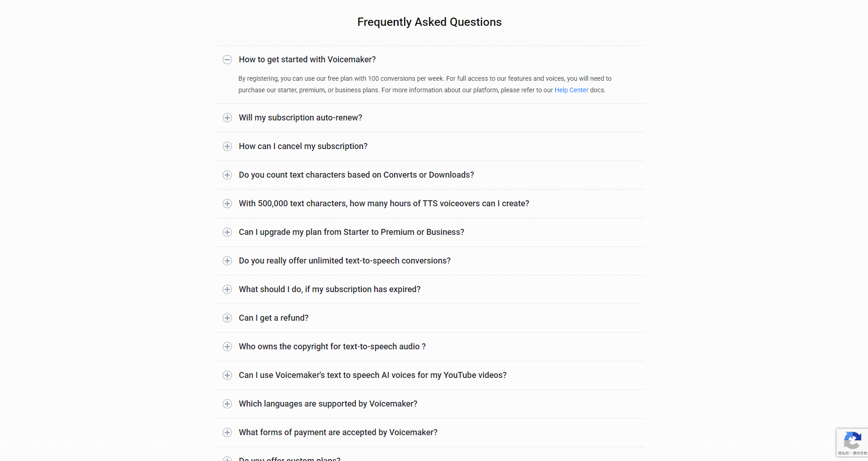Click plus icon beside supported languages question
This screenshot has height=461, width=868.
(x=227, y=404)
